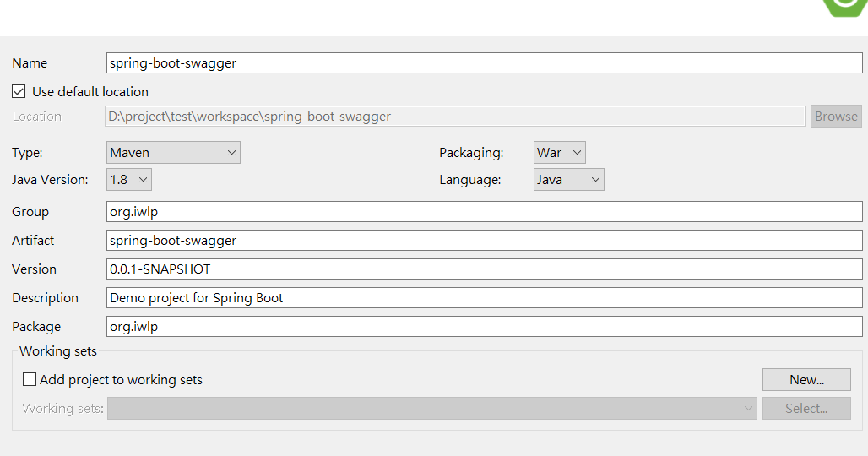The image size is (868, 456).
Task: Enable Add project to working sets
Action: coord(30,379)
